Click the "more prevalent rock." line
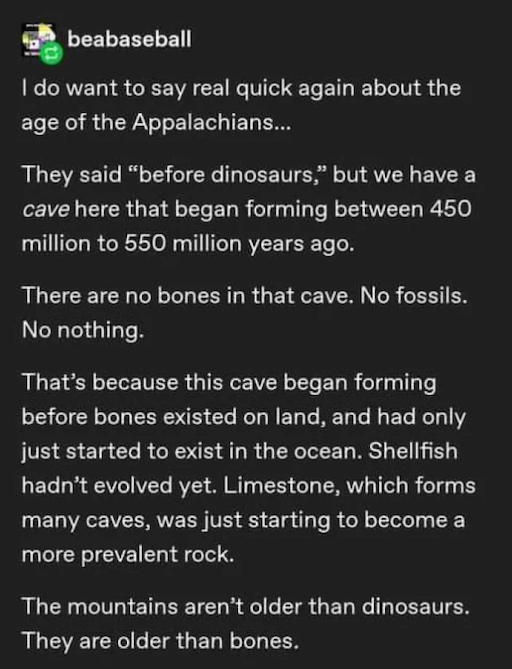The image size is (512, 669). click(x=128, y=555)
